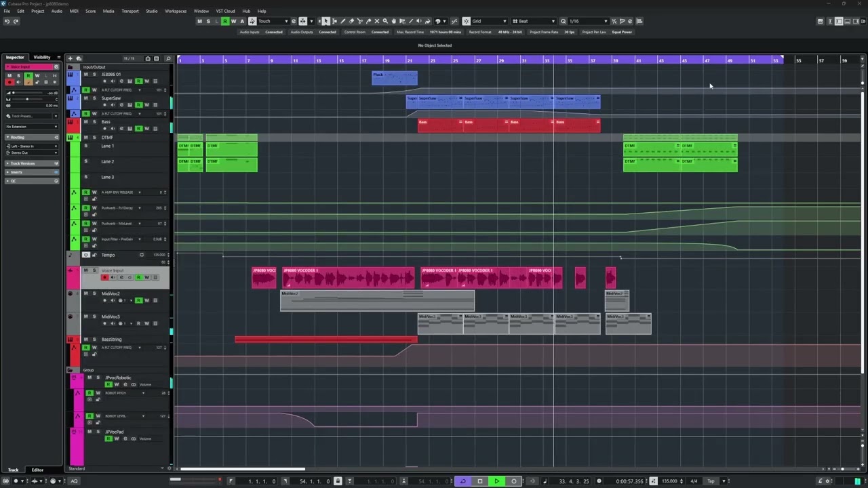
Task: Start playback with the green Play button
Action: pos(497,481)
